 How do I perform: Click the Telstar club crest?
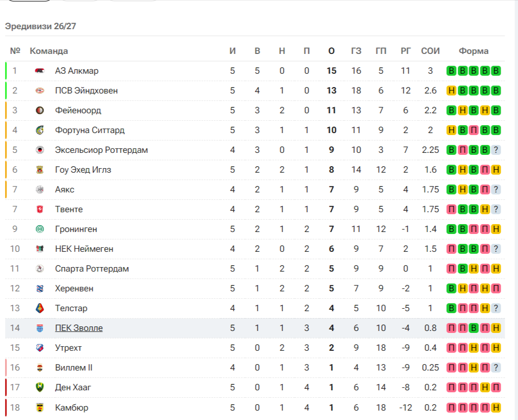(40, 308)
